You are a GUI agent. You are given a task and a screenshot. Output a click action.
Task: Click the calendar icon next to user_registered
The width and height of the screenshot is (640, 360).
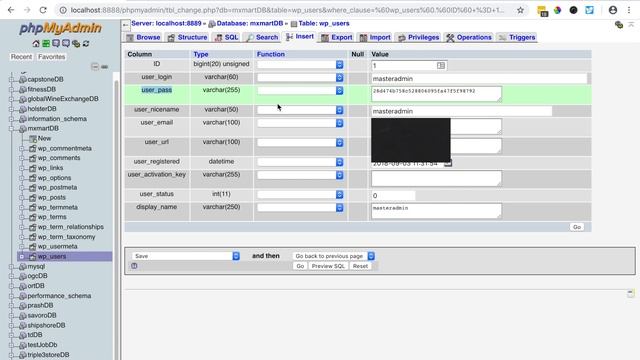click(x=448, y=164)
